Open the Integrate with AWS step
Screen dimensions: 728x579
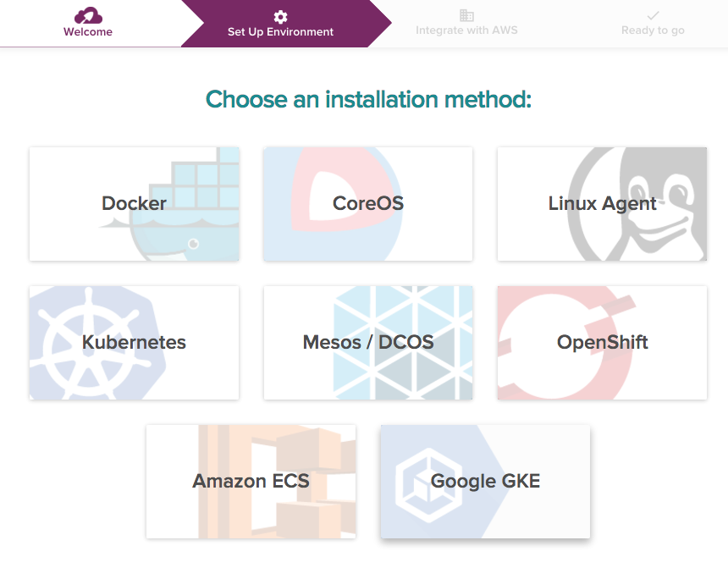coord(466,23)
